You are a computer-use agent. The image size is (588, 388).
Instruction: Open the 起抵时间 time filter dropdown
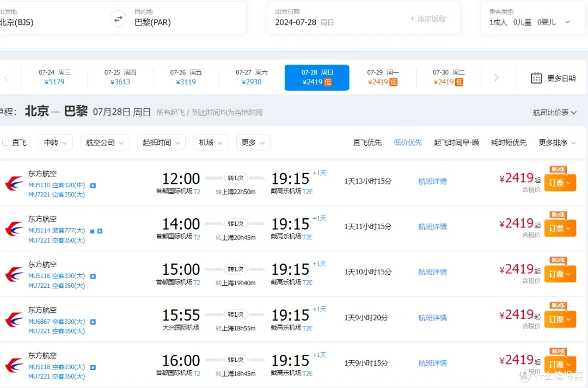point(161,143)
